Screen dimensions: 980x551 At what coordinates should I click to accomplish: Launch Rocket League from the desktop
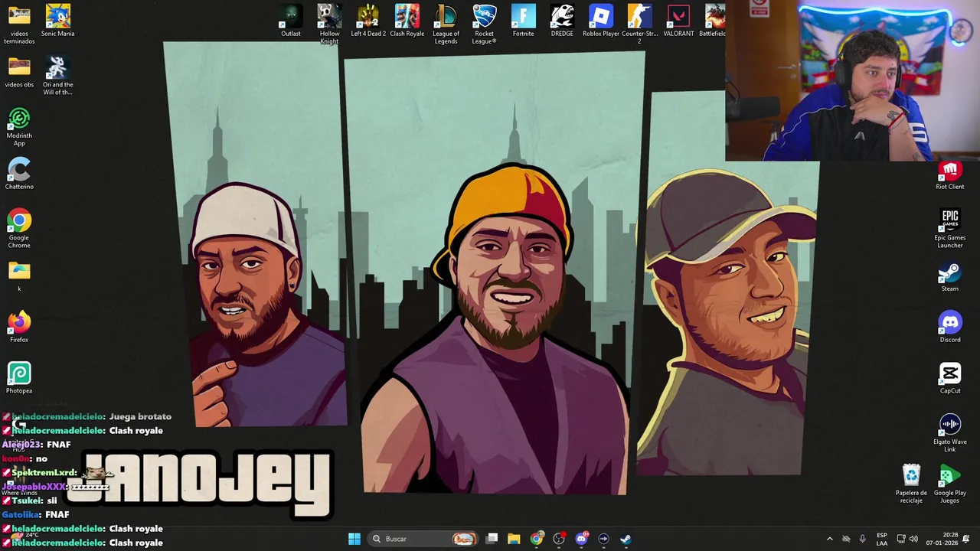pos(485,24)
